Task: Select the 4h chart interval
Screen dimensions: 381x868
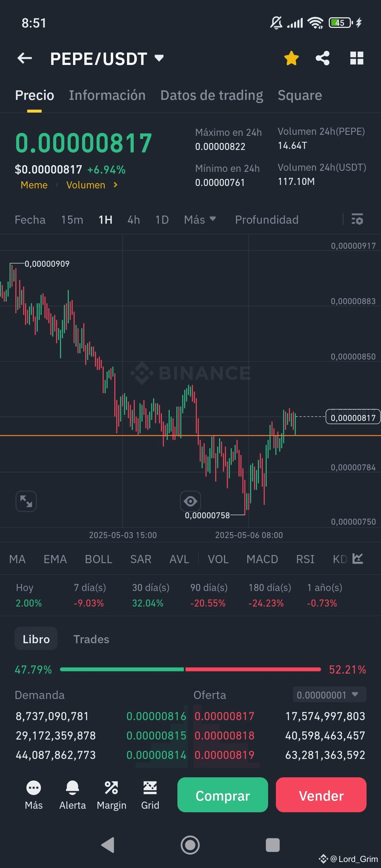Action: click(x=134, y=220)
